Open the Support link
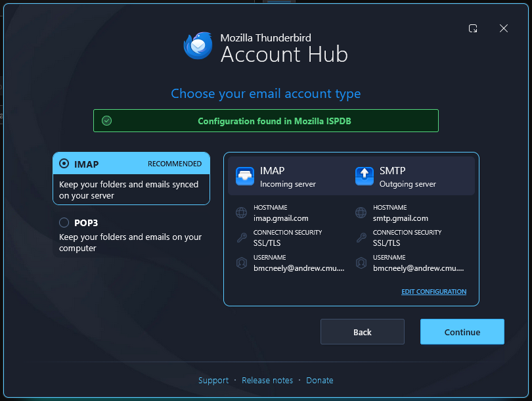532x401 pixels. (213, 380)
